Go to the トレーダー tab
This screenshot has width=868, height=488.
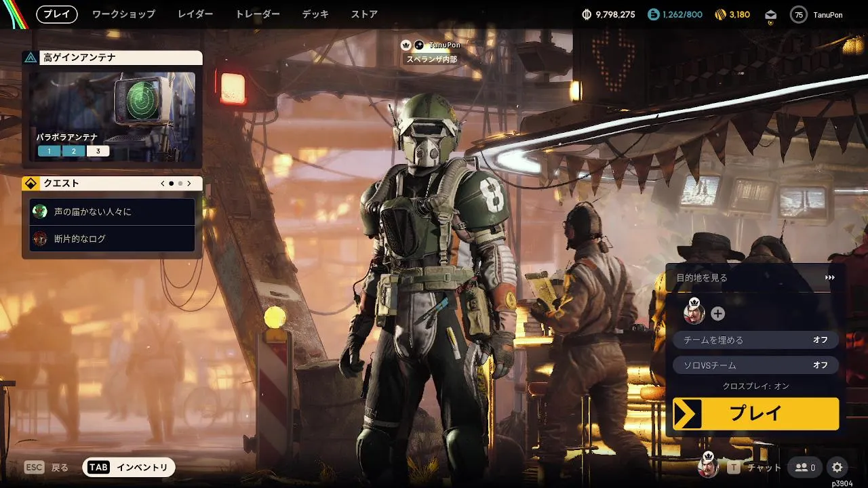[x=258, y=14]
